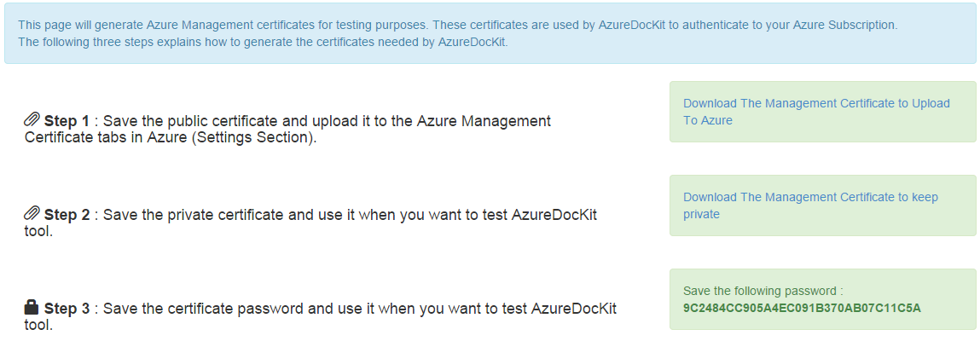Click the paperclip icon beside Step 2
Image resolution: width=980 pixels, height=347 pixels.
tap(32, 215)
